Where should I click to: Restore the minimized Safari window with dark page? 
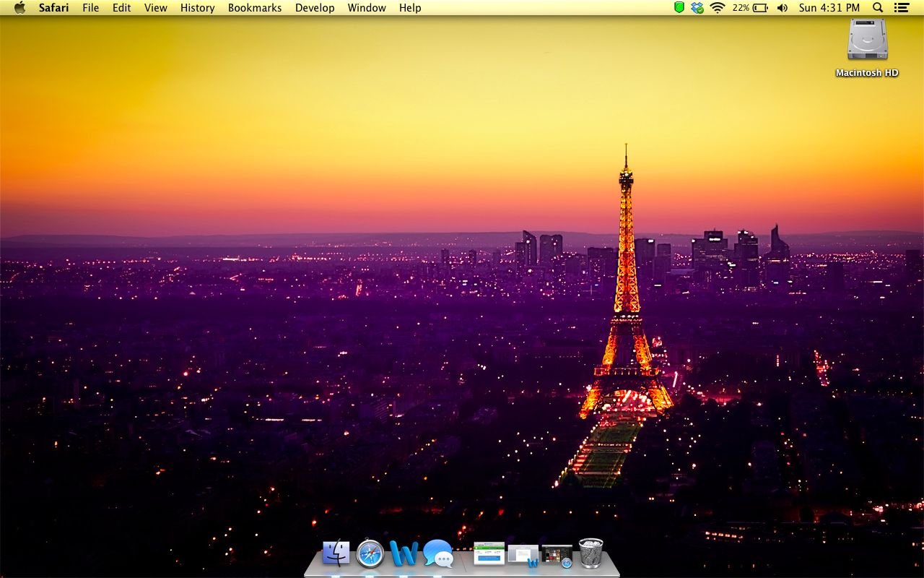click(x=557, y=555)
